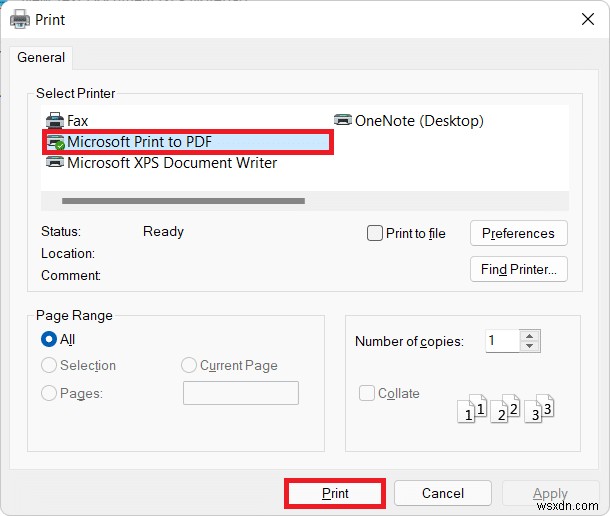Click the Microsoft XPS Document Writer icon
610x516 pixels.
click(x=55, y=162)
